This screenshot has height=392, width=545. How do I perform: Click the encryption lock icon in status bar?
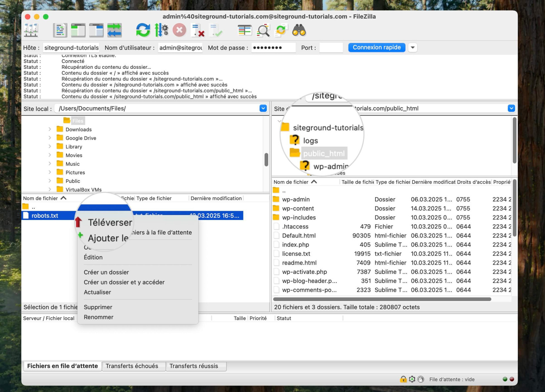pyautogui.click(x=403, y=379)
